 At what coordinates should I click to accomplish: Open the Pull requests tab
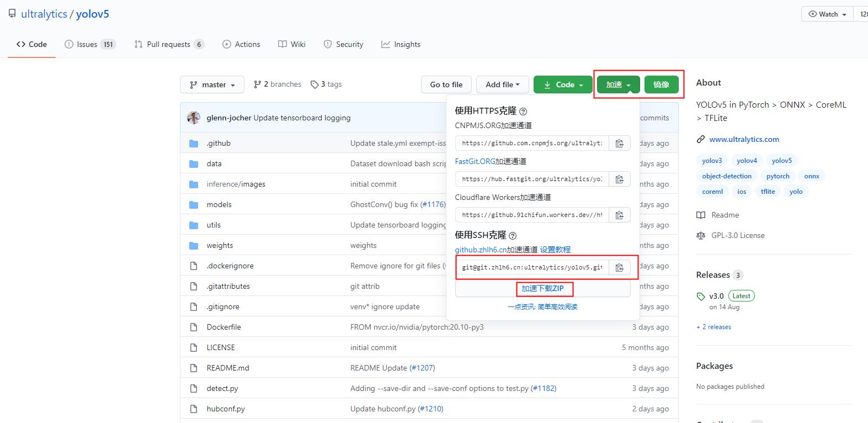pyautogui.click(x=169, y=44)
